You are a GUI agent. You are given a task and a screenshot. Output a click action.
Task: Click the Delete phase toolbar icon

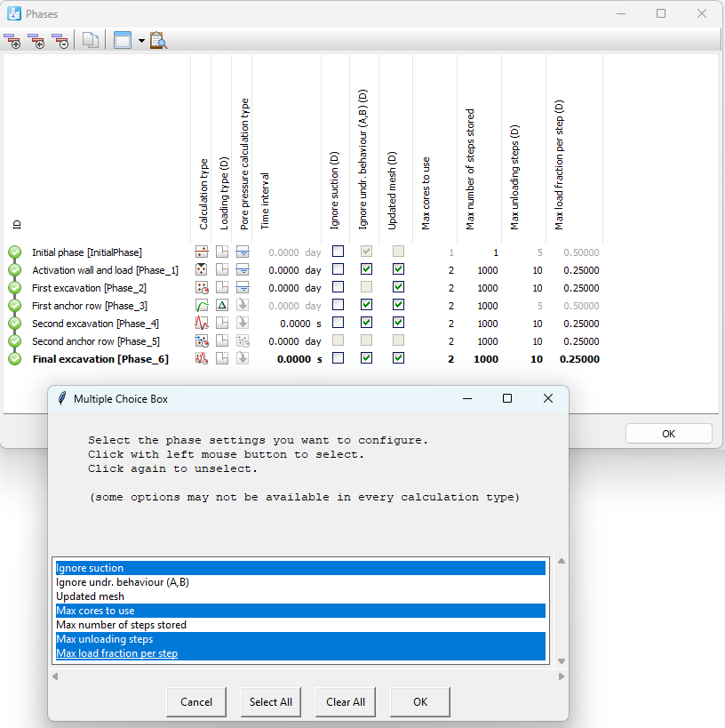(60, 40)
